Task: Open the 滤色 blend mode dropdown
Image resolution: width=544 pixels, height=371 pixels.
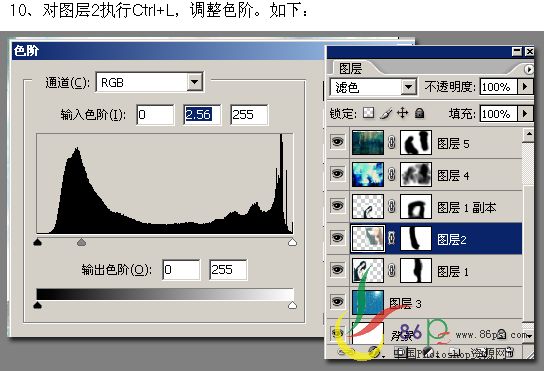Action: point(409,87)
